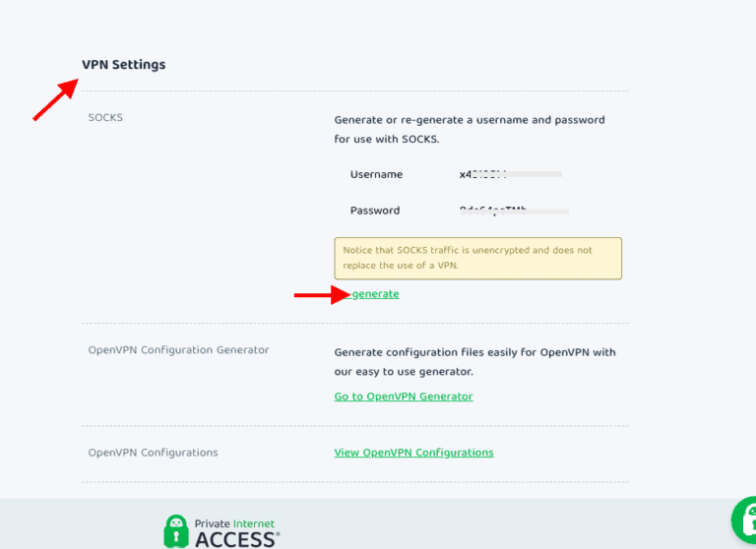View OpenVPN Configurations
The height and width of the screenshot is (549, 756).
(x=413, y=453)
